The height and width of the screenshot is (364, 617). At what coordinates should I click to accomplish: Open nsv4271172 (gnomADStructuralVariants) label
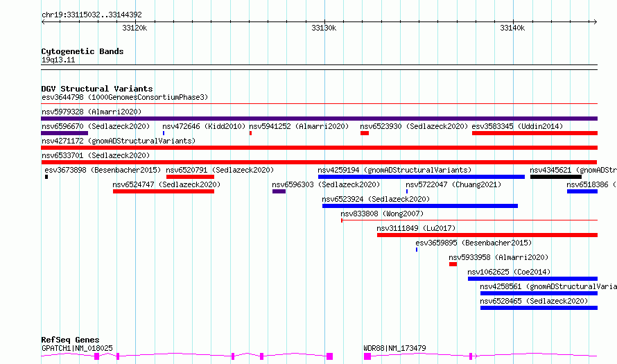pyautogui.click(x=119, y=141)
